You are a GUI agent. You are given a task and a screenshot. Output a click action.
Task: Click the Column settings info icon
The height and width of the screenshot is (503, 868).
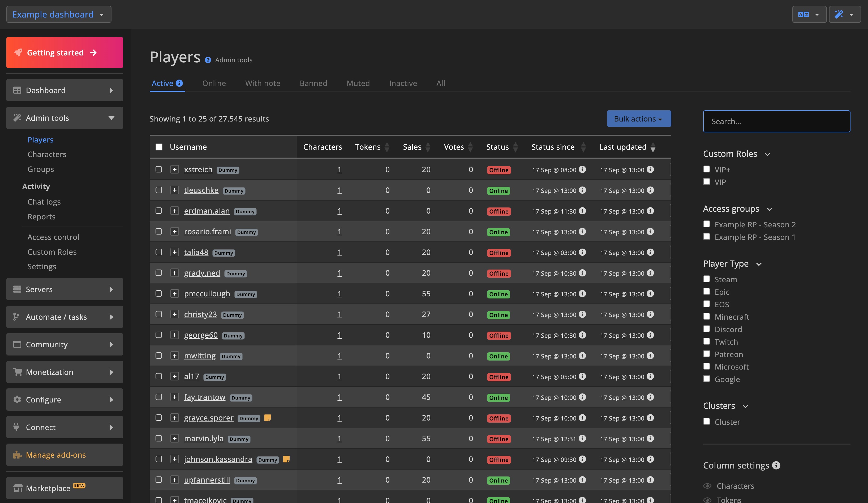point(776,466)
